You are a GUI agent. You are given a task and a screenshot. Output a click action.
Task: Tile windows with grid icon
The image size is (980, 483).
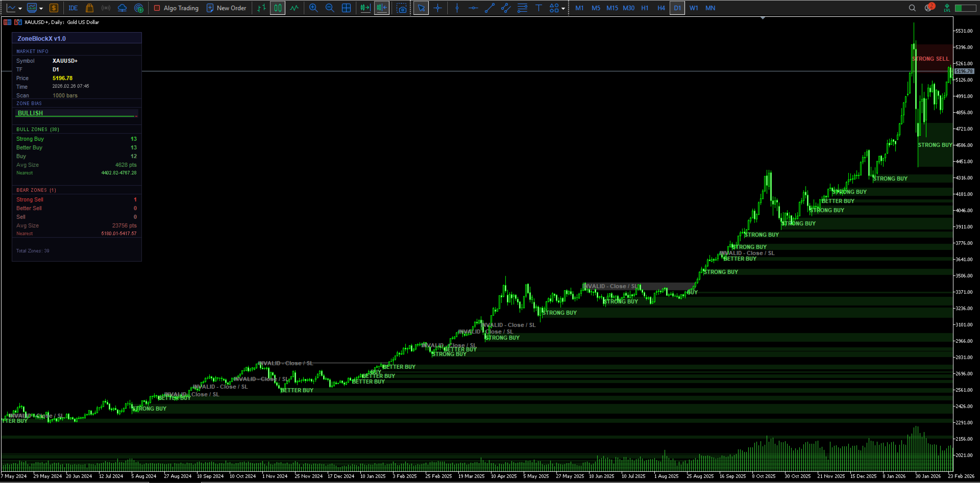[346, 8]
